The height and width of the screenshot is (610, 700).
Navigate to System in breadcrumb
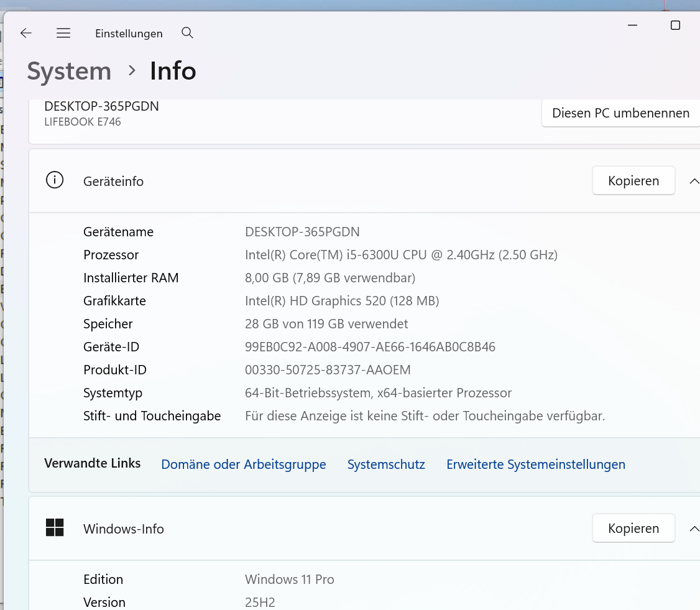pos(69,71)
